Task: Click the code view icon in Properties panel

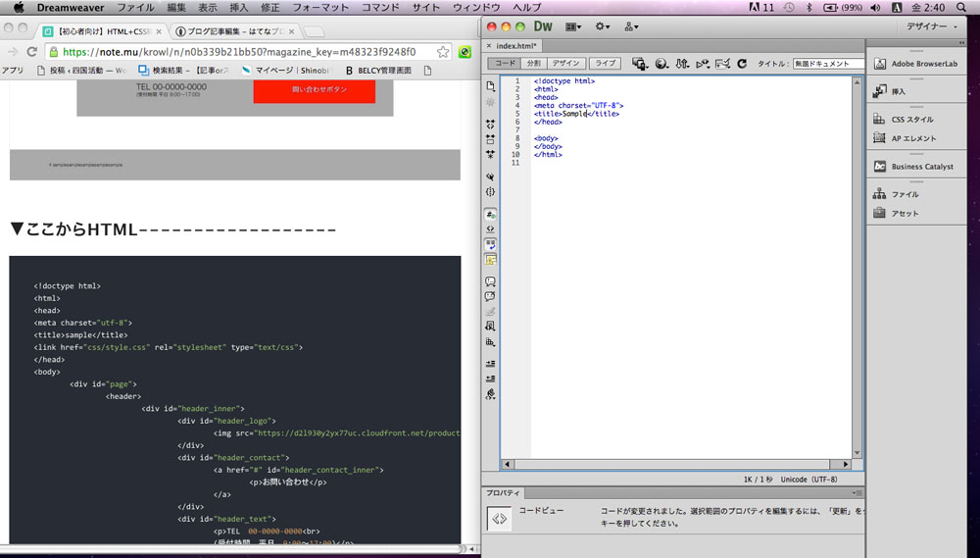Action: (500, 519)
